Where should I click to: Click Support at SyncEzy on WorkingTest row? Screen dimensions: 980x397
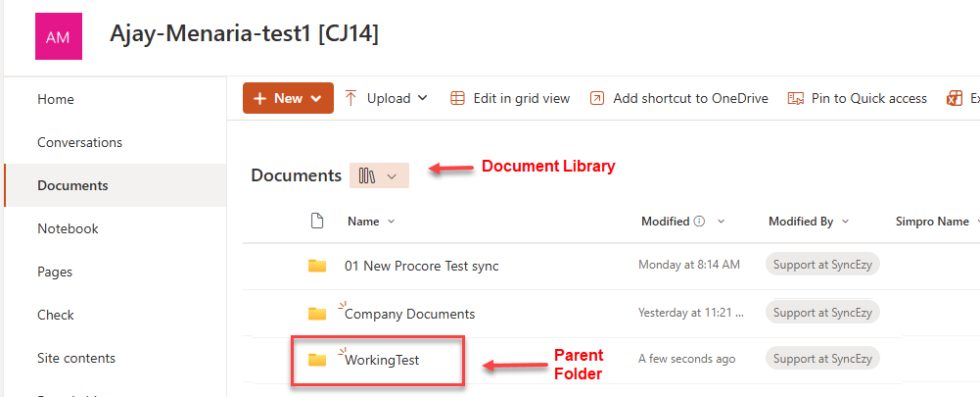click(x=822, y=359)
